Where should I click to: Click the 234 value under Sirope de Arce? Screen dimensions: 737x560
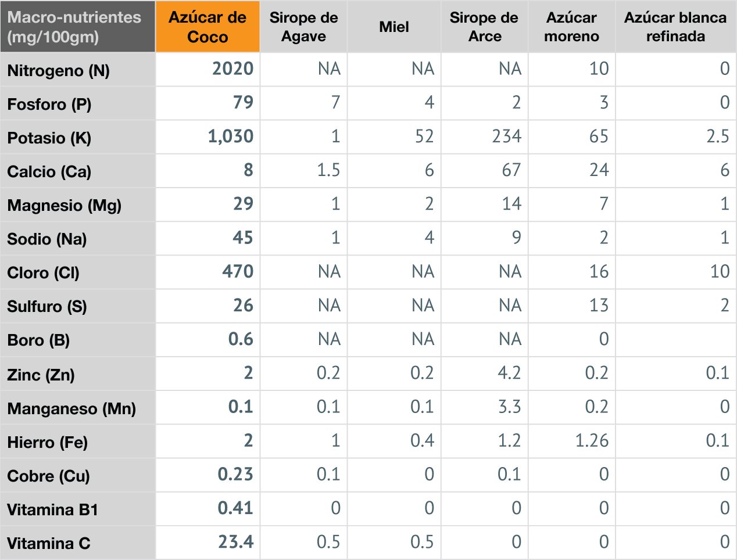coord(506,137)
